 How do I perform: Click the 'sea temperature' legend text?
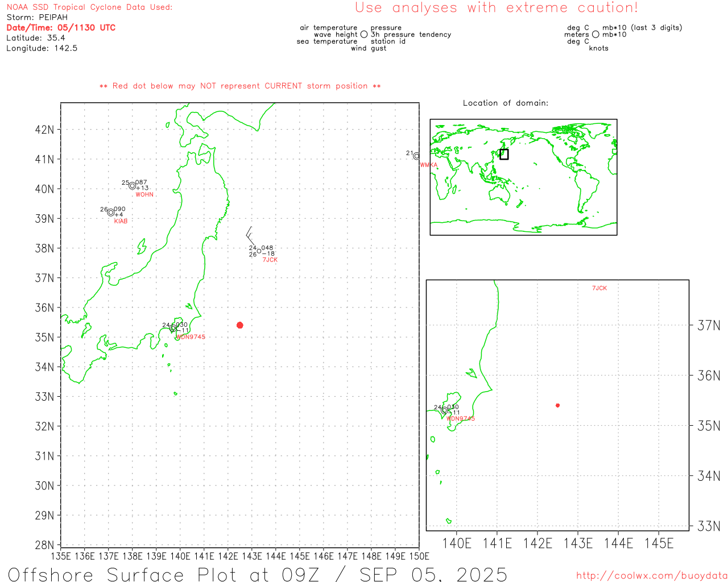coord(327,41)
